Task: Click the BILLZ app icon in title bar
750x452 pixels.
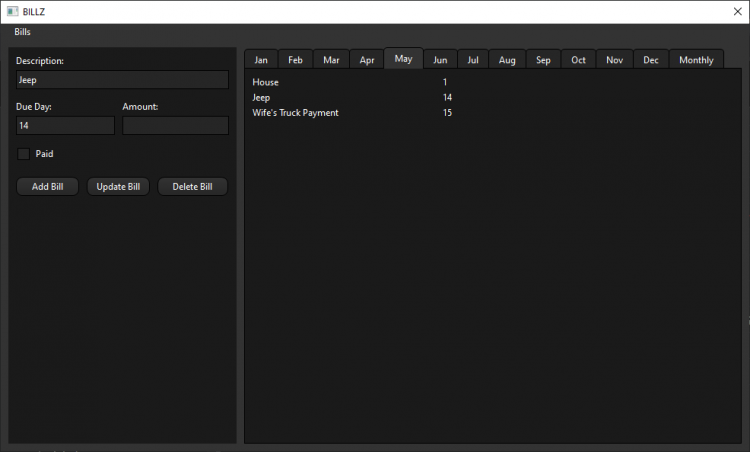Action: click(x=12, y=11)
